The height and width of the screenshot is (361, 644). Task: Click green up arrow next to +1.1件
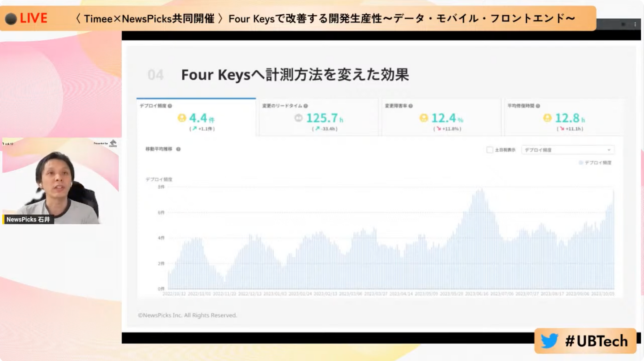[194, 128]
